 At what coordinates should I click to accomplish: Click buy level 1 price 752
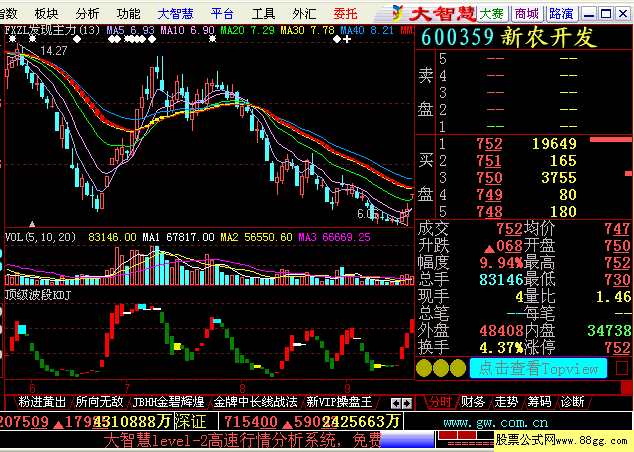[489, 144]
